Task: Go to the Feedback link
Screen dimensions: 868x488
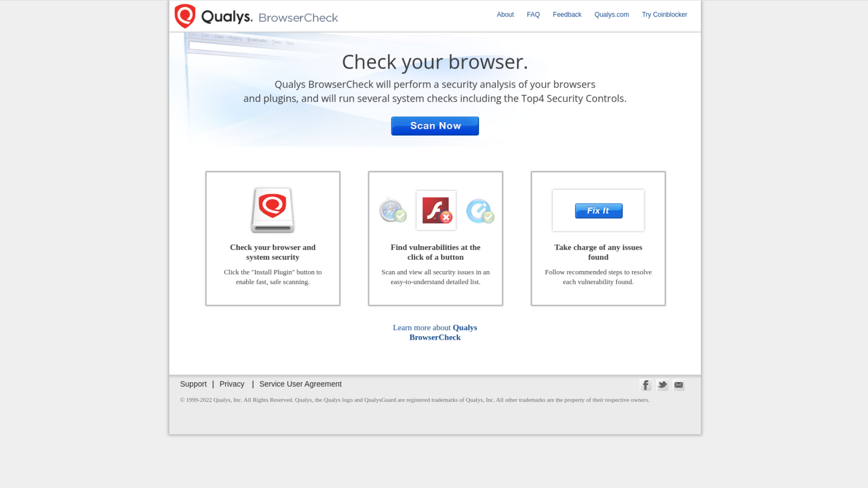Action: pos(567,14)
